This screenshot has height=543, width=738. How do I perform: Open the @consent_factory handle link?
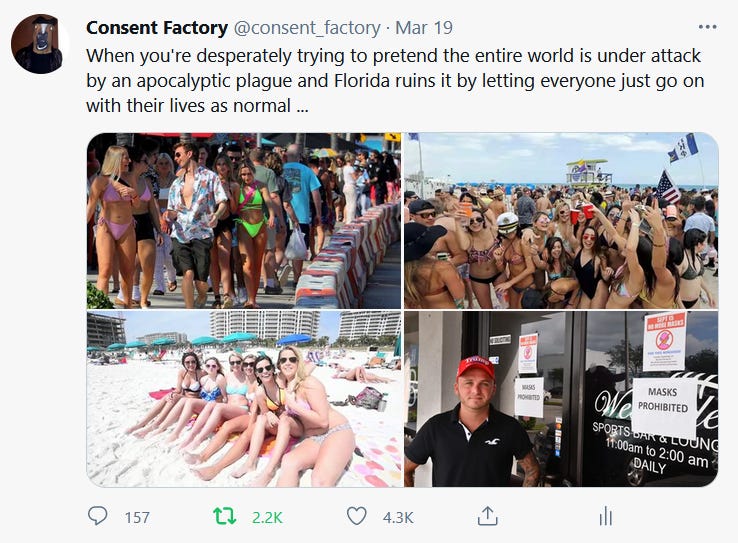[x=307, y=28]
